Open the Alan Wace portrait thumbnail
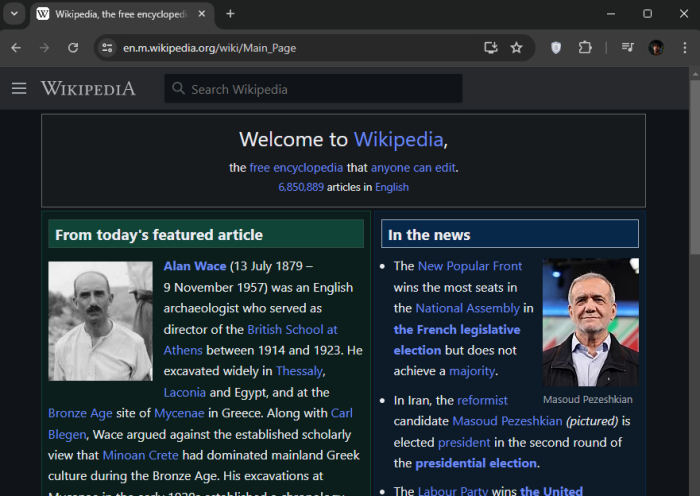The width and height of the screenshot is (700, 496). click(x=100, y=321)
